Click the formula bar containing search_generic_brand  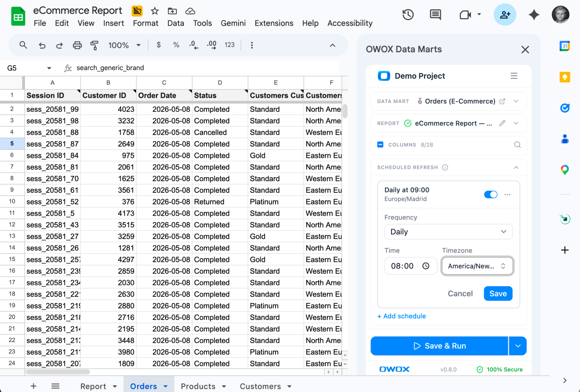pos(207,68)
